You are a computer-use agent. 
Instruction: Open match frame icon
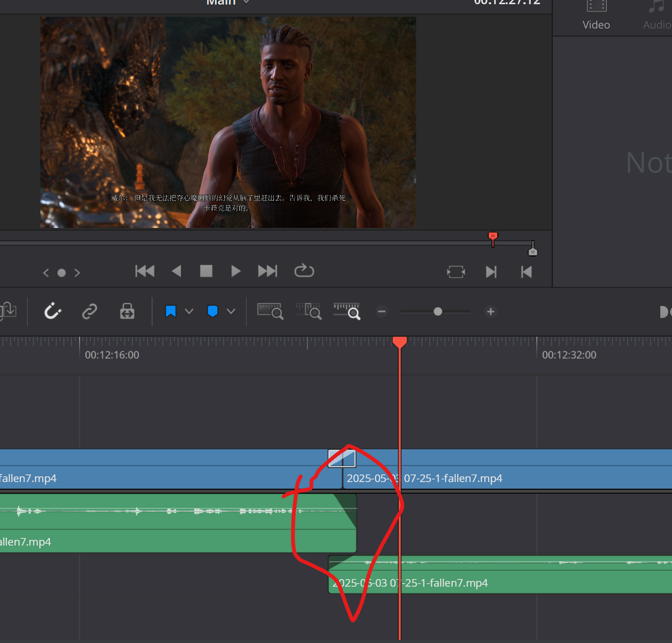[x=456, y=272]
